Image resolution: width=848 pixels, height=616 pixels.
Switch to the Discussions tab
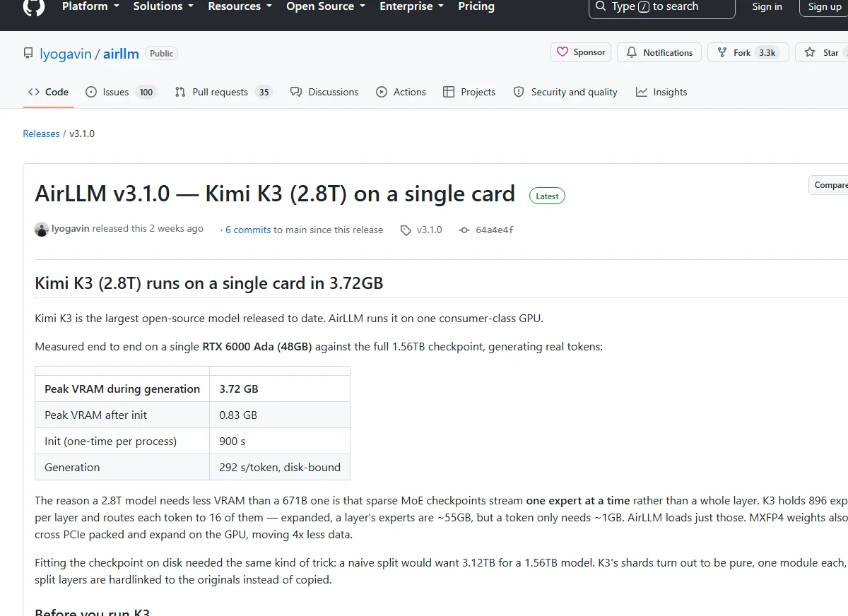tap(324, 92)
